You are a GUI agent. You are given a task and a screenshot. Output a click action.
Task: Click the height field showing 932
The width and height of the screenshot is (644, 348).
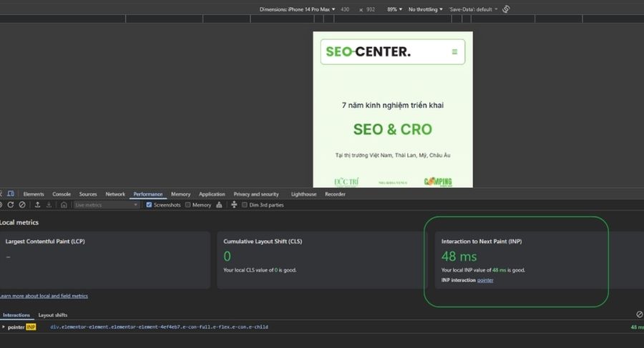click(x=371, y=9)
